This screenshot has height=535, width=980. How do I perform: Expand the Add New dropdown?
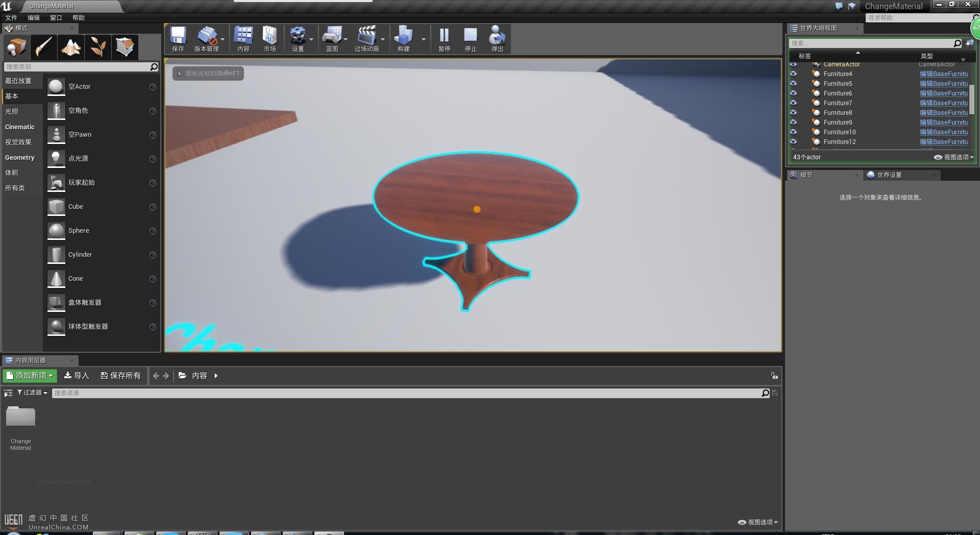pyautogui.click(x=30, y=376)
